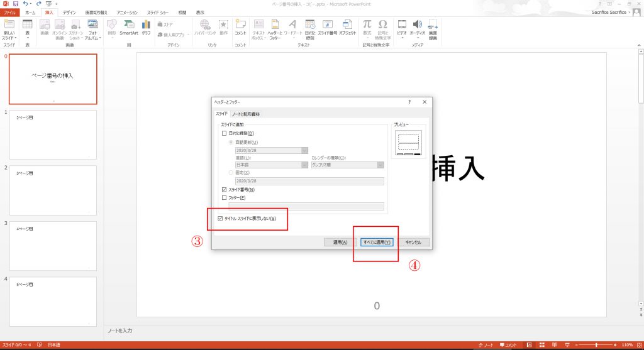644x350 pixels.
Task: Click the 画面録画 ribbon icon
Action: (433, 30)
